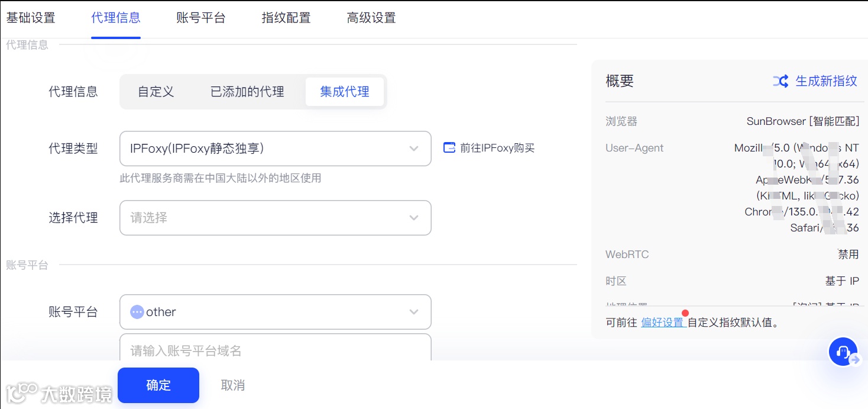Expand the 账号平台 other dropdown
The height and width of the screenshot is (409, 868).
pyautogui.click(x=276, y=312)
